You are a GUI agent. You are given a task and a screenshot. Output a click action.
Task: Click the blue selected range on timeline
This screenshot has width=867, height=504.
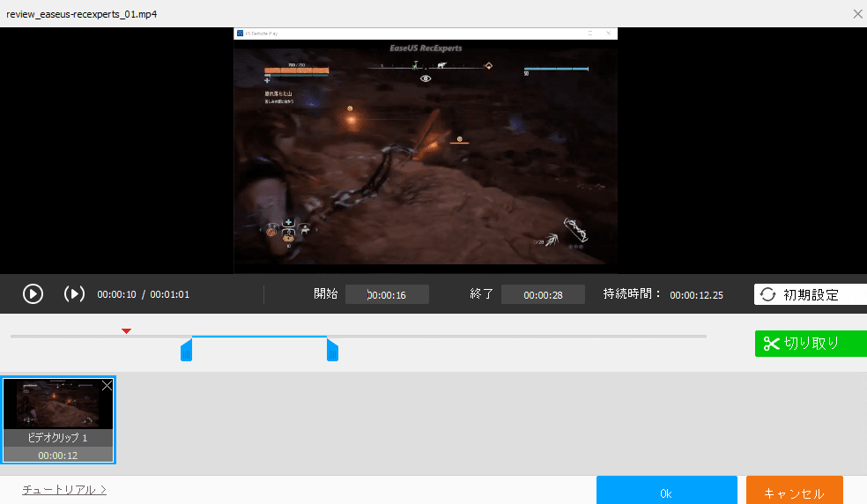(259, 337)
